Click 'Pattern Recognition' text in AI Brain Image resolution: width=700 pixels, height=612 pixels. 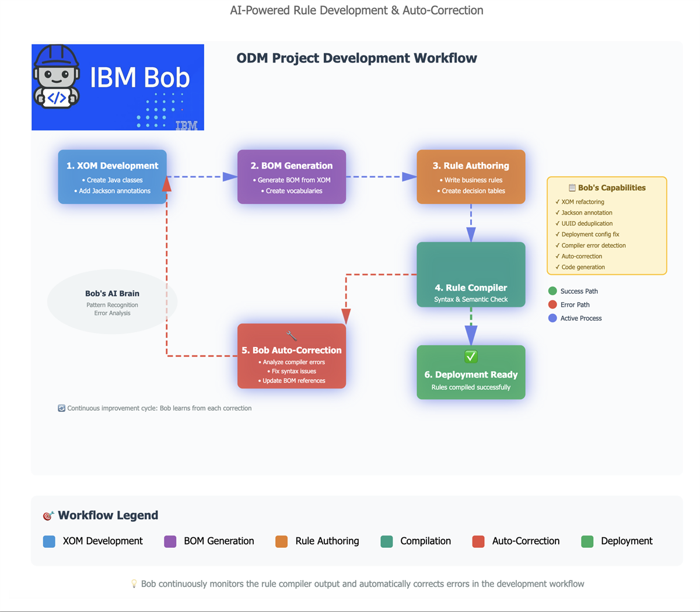[112, 305]
